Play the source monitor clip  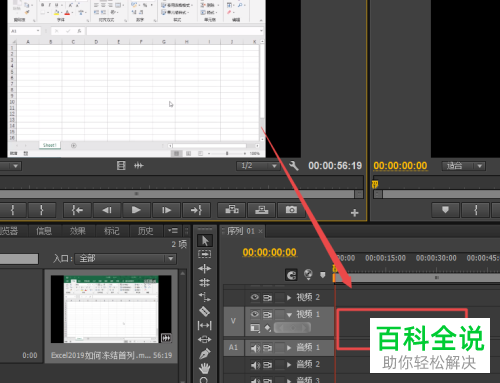click(136, 210)
